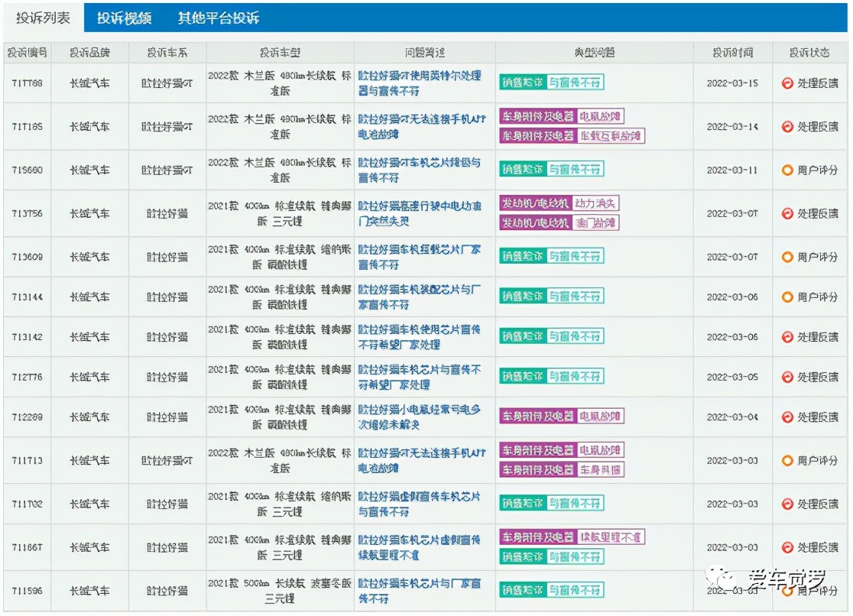The width and height of the screenshot is (853, 616).
Task: Open the 其他平台投诉 tab
Action: click(x=219, y=18)
